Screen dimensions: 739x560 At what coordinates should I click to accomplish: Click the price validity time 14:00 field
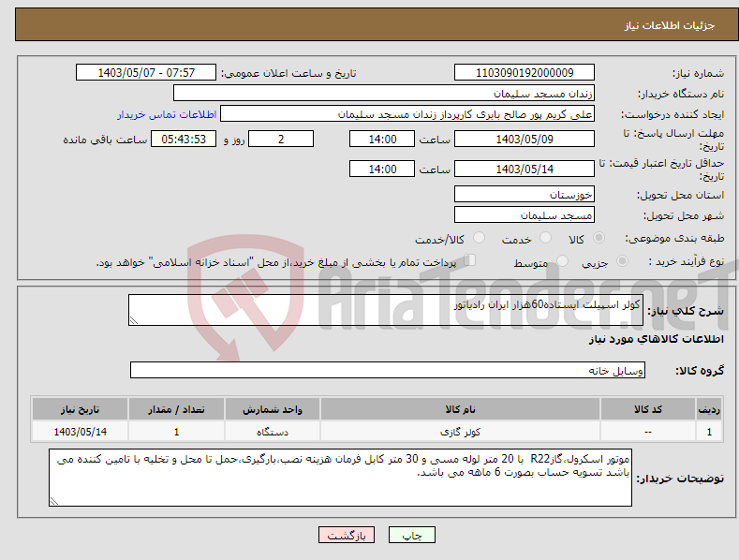coord(382,169)
